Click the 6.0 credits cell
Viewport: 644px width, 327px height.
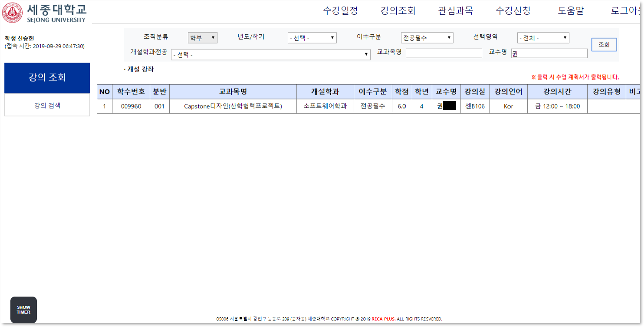coord(402,106)
